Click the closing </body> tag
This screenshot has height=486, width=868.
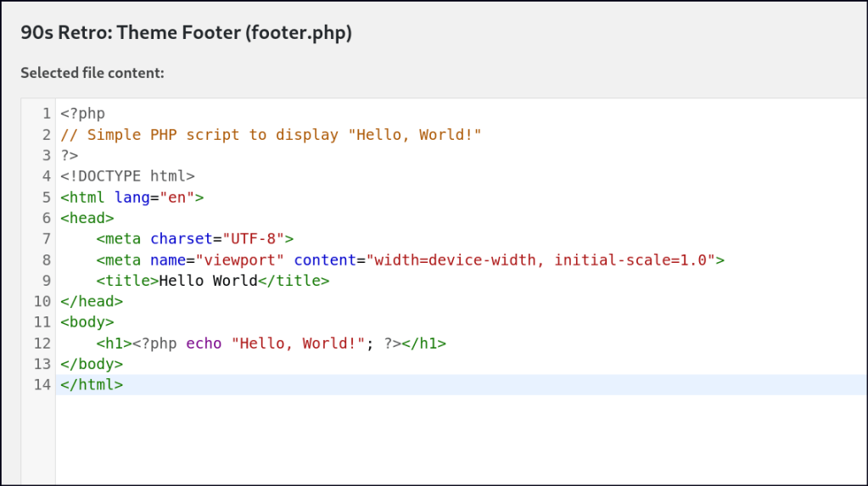[92, 364]
